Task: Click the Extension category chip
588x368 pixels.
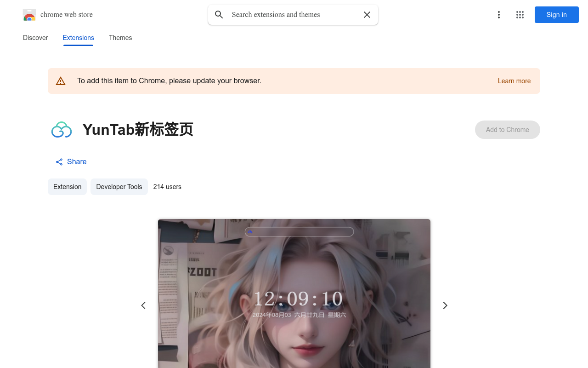Action: tap(67, 187)
